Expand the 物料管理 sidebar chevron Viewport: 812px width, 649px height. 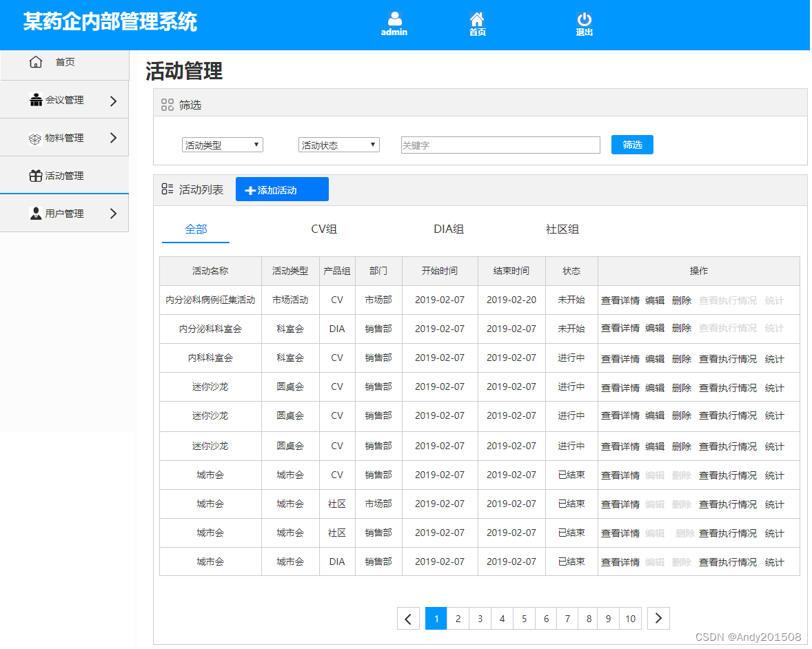coord(114,137)
